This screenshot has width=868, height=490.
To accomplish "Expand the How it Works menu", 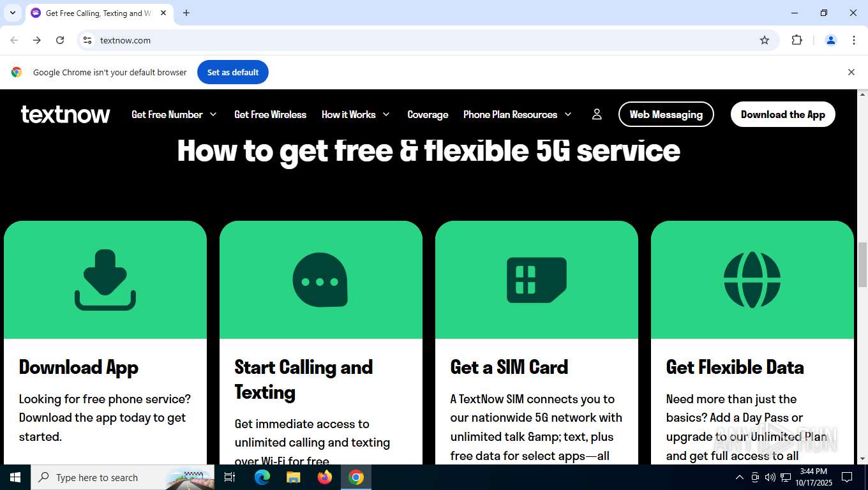I will pos(355,114).
